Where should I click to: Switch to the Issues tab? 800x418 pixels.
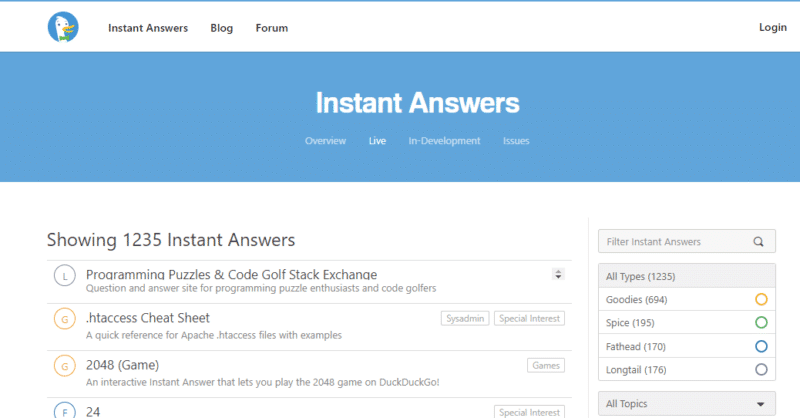(516, 141)
